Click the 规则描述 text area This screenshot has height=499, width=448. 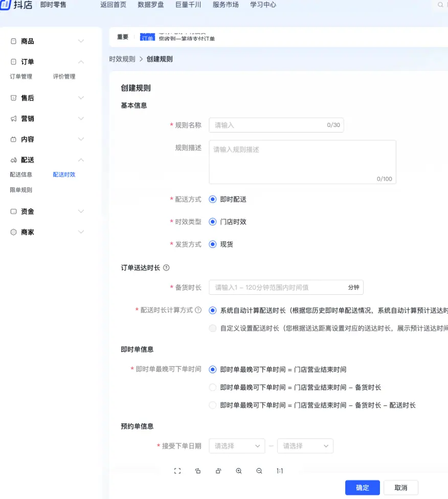click(302, 162)
